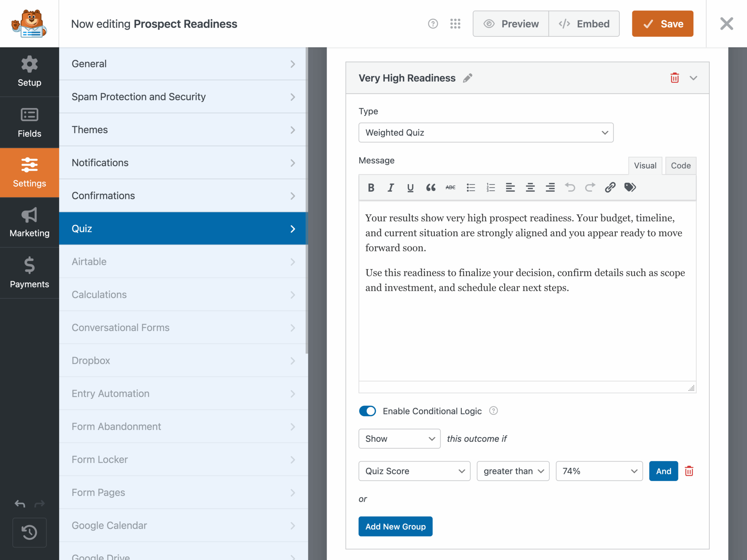747x560 pixels.
Task: Change the greater than comparison dropdown
Action: coord(513,471)
